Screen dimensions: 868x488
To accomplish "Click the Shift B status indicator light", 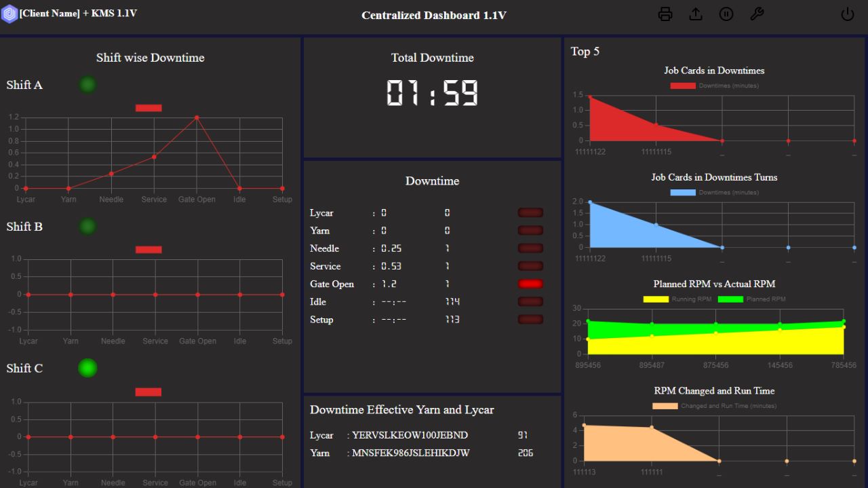I will tap(87, 227).
